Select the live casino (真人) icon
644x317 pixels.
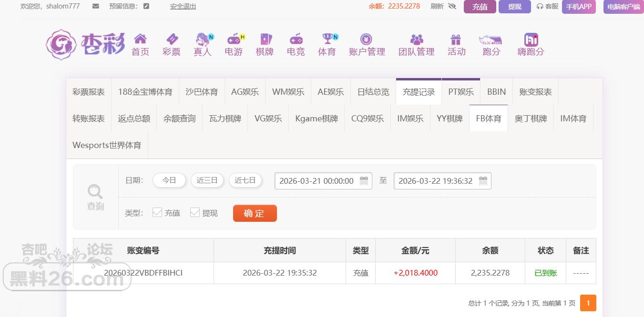(203, 39)
